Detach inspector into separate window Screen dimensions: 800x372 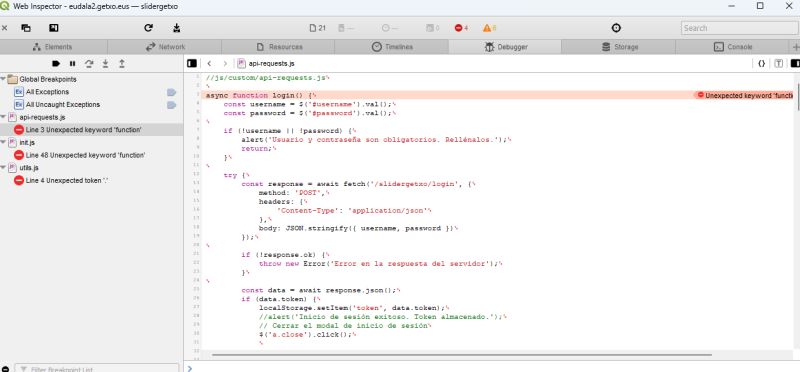[26, 28]
